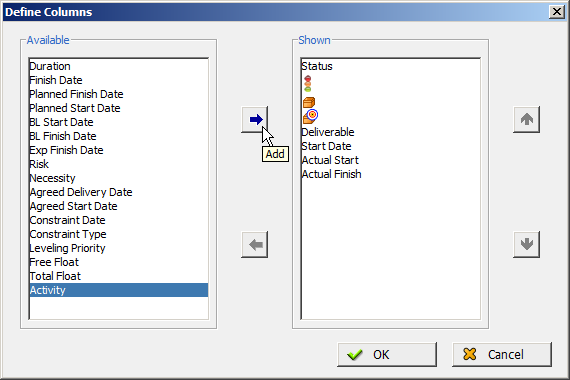Click highlighted Activity row
This screenshot has width=570, height=380.
pyautogui.click(x=119, y=290)
